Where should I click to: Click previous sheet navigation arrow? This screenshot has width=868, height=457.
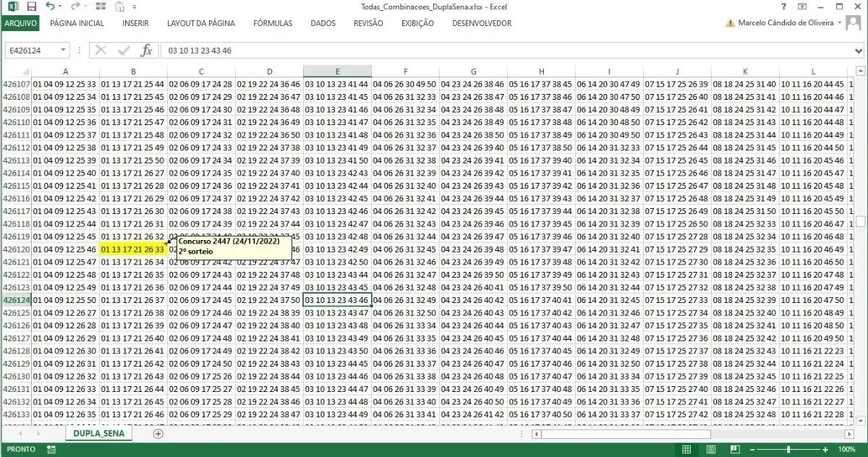click(19, 434)
